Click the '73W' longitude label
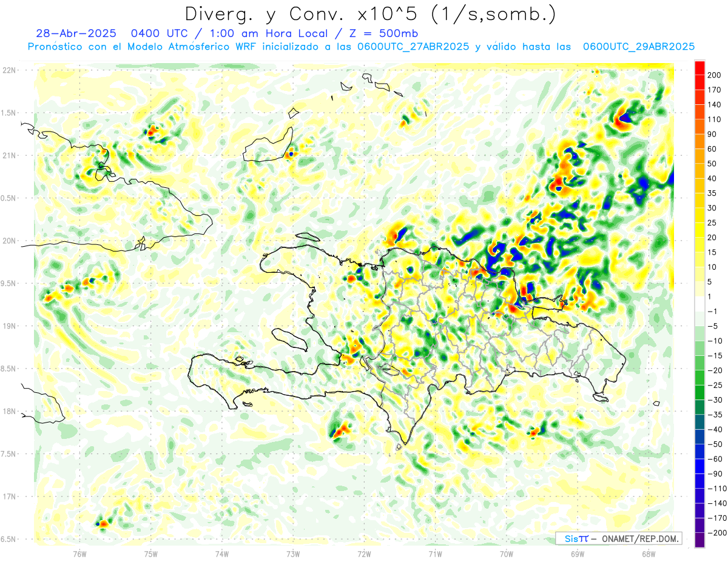This screenshot has height=562, width=728. (x=293, y=554)
